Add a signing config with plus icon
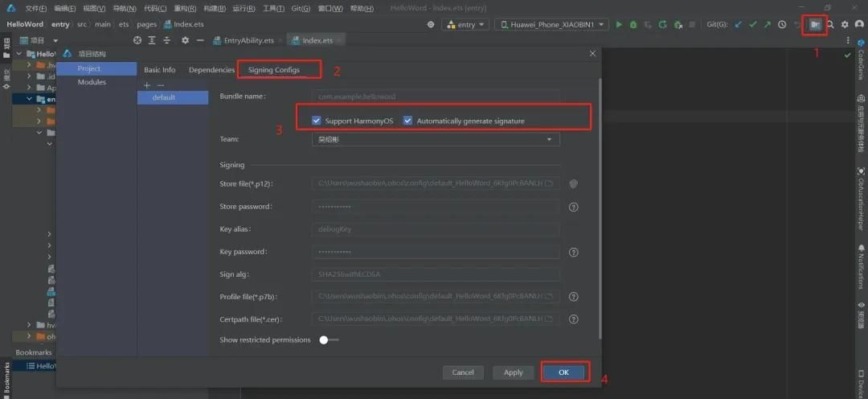The height and width of the screenshot is (399, 868). point(146,85)
